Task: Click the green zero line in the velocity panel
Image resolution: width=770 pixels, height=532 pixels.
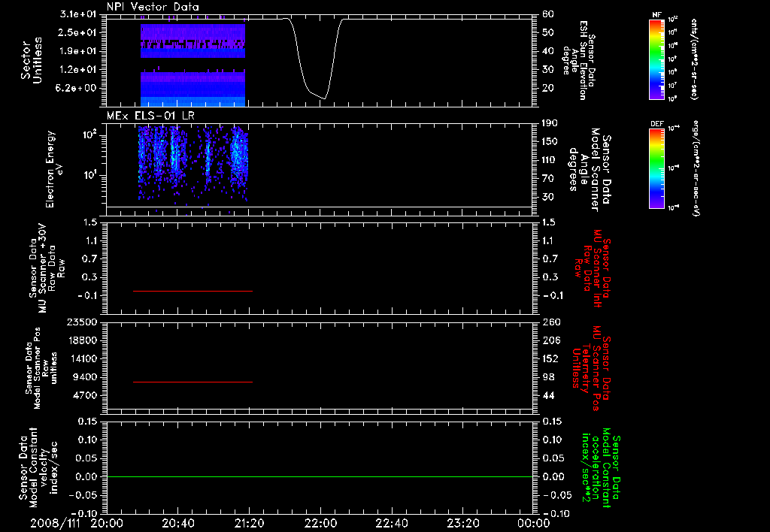Action: point(320,476)
